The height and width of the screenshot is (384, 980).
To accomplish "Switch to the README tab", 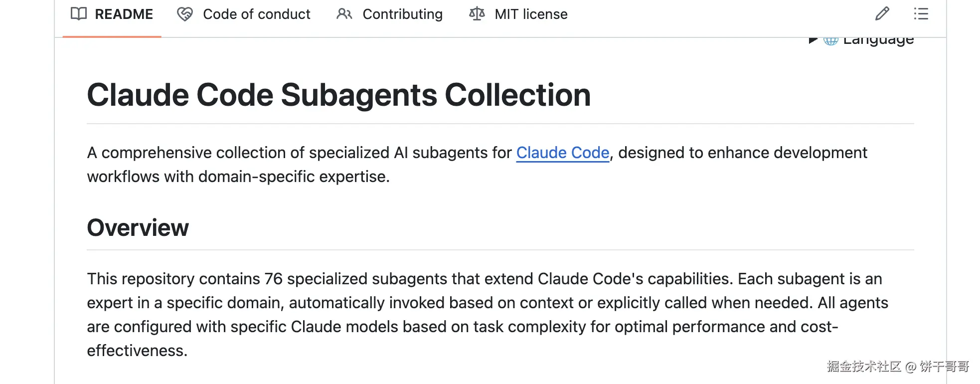I will [124, 14].
